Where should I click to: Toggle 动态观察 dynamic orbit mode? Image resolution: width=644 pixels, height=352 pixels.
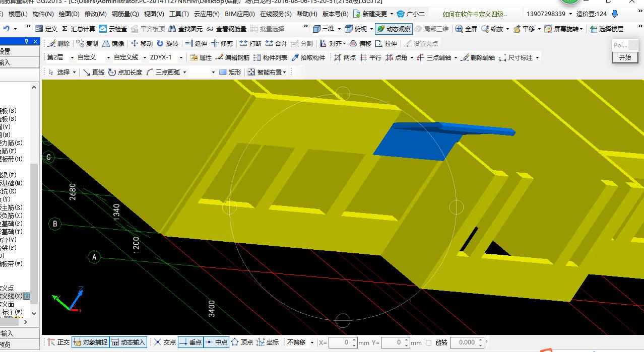click(393, 29)
